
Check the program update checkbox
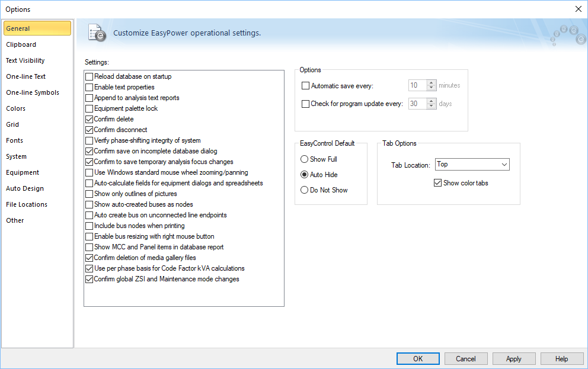tap(306, 104)
